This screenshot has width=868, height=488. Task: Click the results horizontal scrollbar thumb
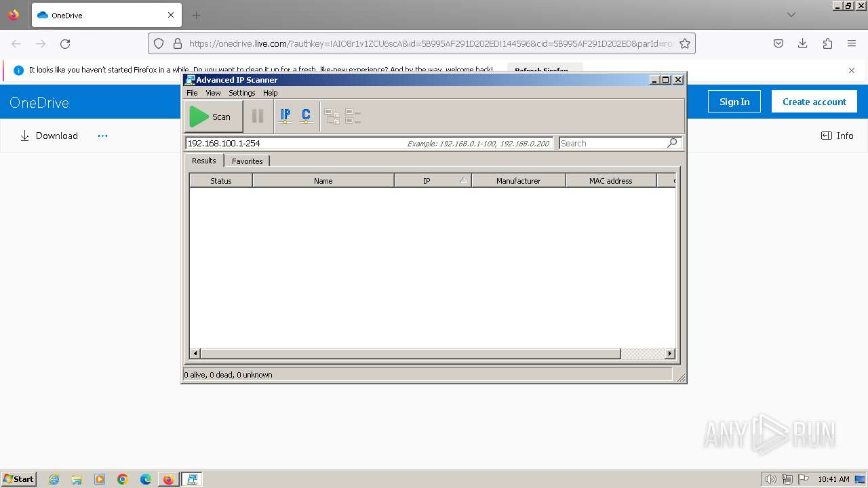click(x=411, y=354)
